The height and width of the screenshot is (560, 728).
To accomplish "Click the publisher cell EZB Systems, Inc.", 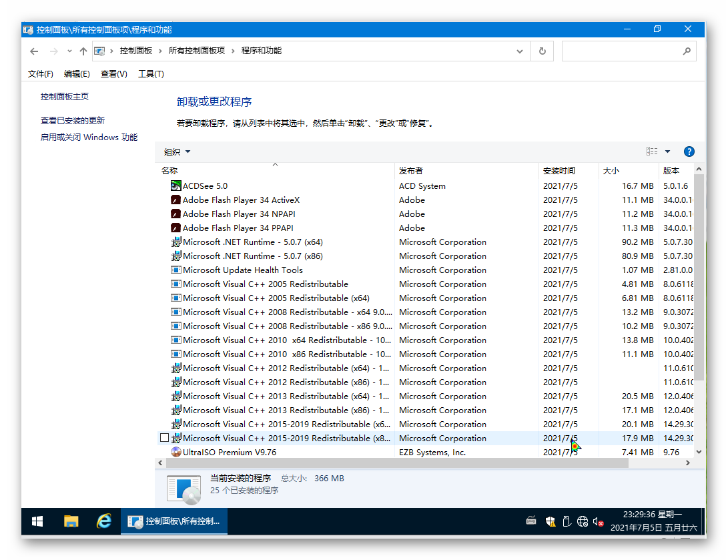I will pos(432,453).
